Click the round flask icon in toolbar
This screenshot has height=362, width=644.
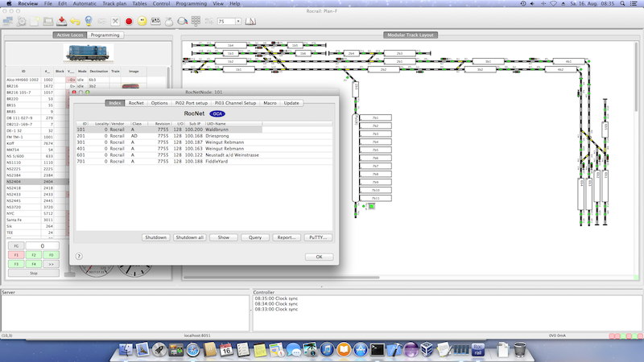[x=169, y=22]
